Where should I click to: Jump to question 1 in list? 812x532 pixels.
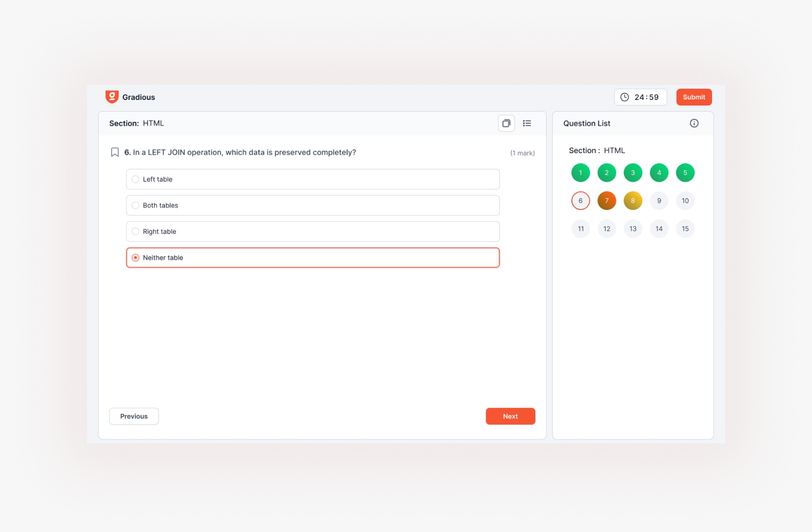(x=581, y=173)
